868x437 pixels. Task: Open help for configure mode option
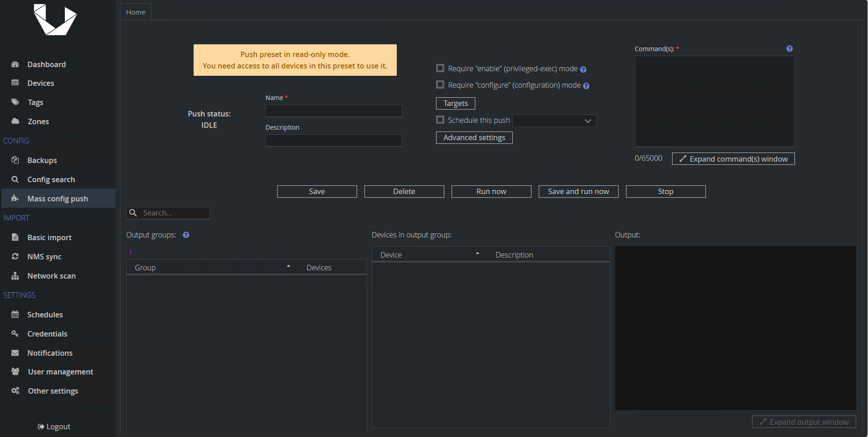(x=586, y=86)
